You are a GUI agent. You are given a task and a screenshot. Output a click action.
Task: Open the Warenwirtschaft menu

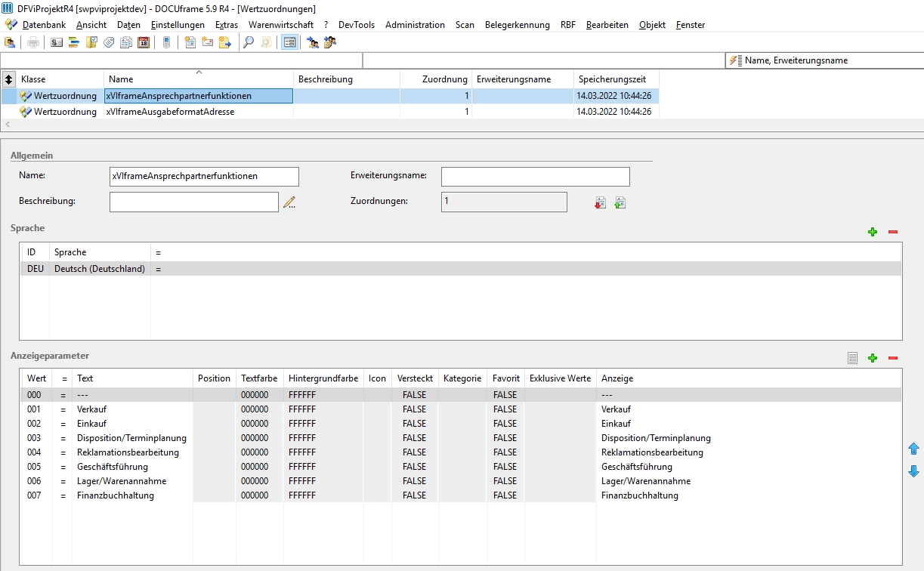click(x=281, y=25)
